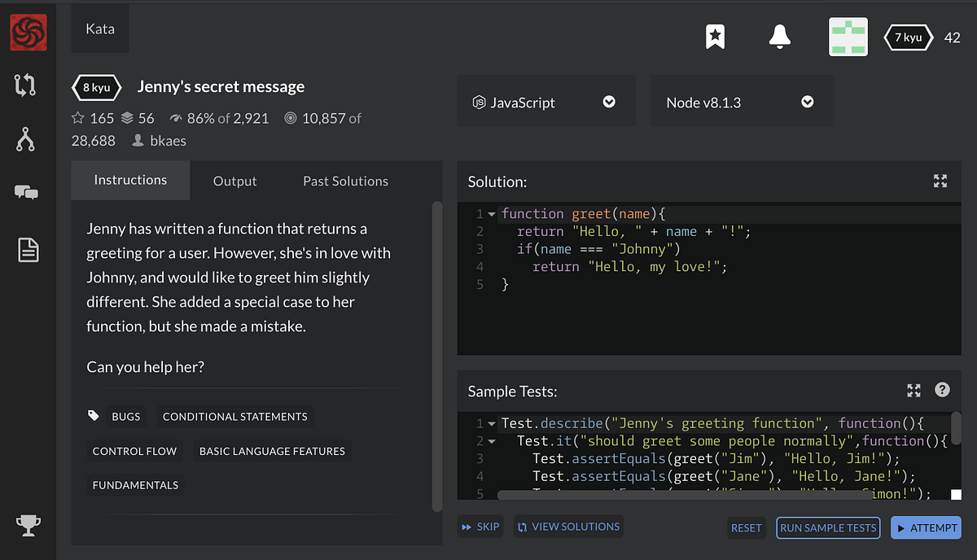
Task: Open the Past Solutions tab
Action: pyautogui.click(x=345, y=181)
